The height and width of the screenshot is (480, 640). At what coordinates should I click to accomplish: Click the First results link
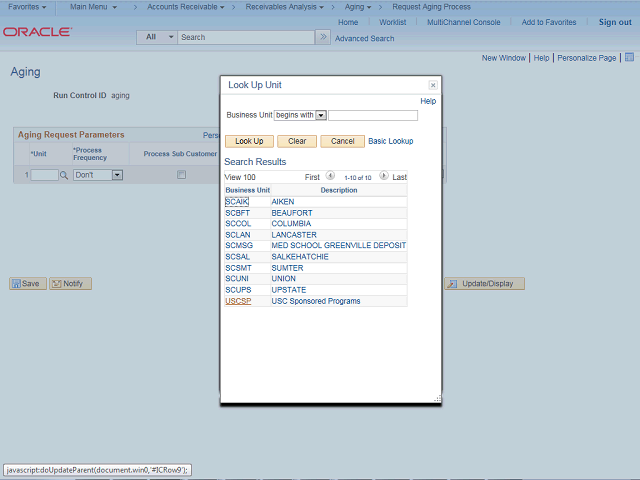tap(312, 177)
